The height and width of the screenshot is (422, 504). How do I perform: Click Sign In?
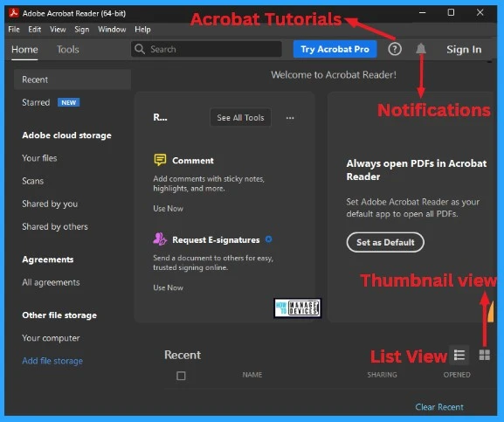(464, 50)
